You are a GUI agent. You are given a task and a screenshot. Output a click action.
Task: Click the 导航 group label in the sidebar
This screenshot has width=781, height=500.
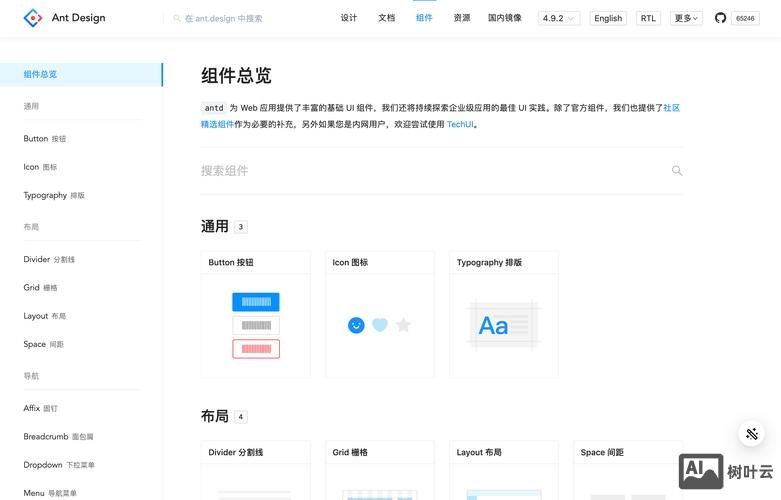[31, 376]
